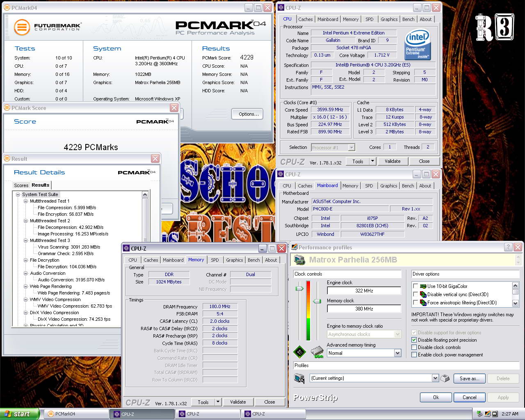Screen dimensions: 525x420
Task: Open Tools dropdown arrow in CPU-Z Memory window
Action: tap(218, 402)
